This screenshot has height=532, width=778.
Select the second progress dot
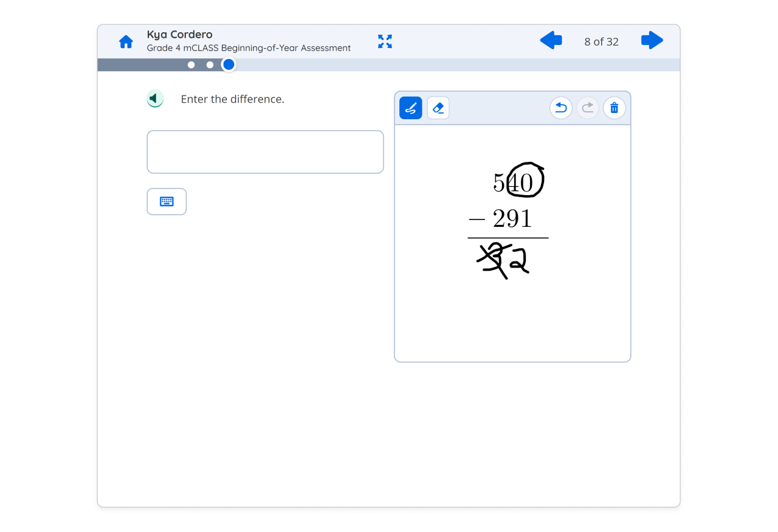210,64
